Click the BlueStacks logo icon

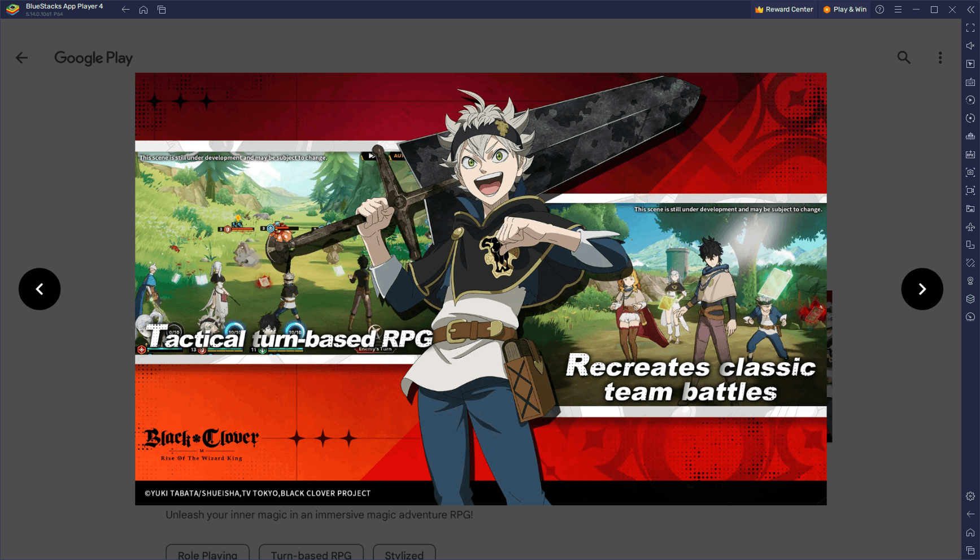12,10
